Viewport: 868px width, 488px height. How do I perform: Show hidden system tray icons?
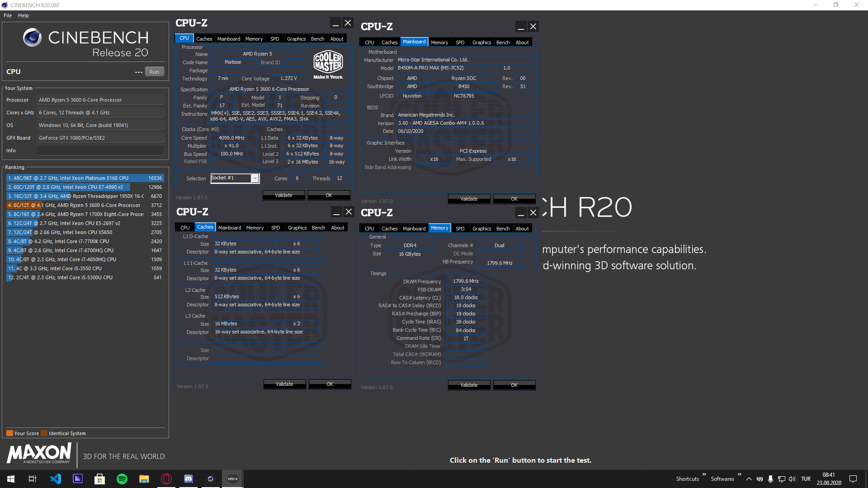coord(749,479)
